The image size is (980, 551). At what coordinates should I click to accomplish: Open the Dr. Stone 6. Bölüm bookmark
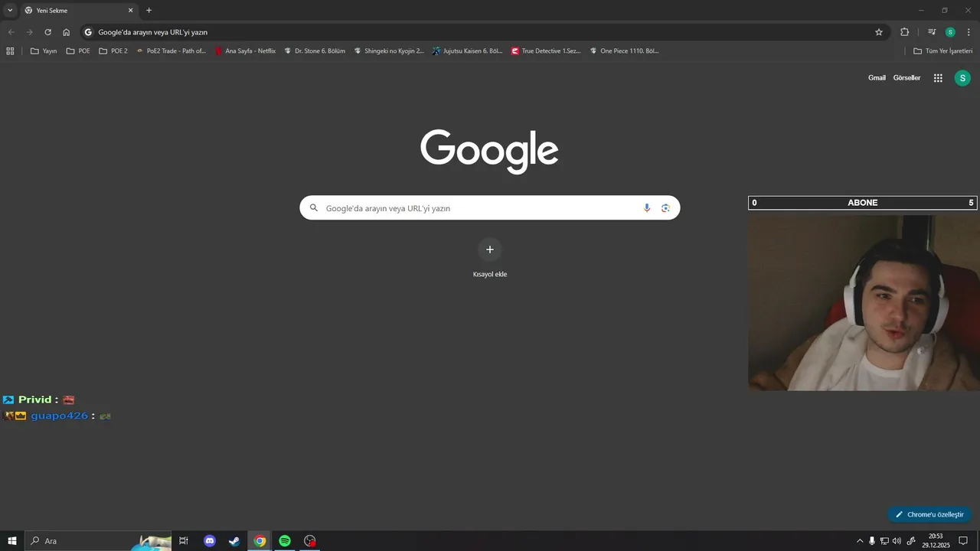point(314,51)
